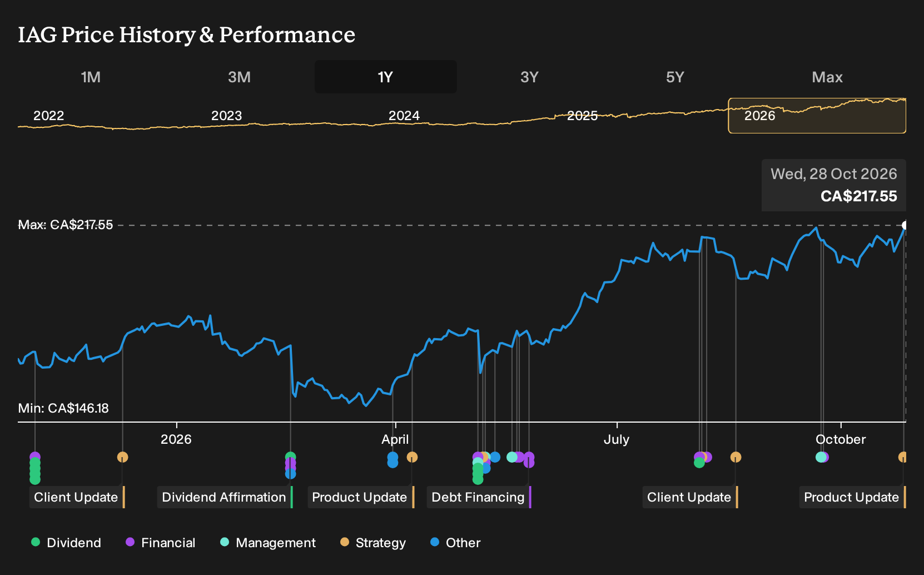
Task: Click green Dividend dot above Dividend Affirmation
Action: coord(290,457)
